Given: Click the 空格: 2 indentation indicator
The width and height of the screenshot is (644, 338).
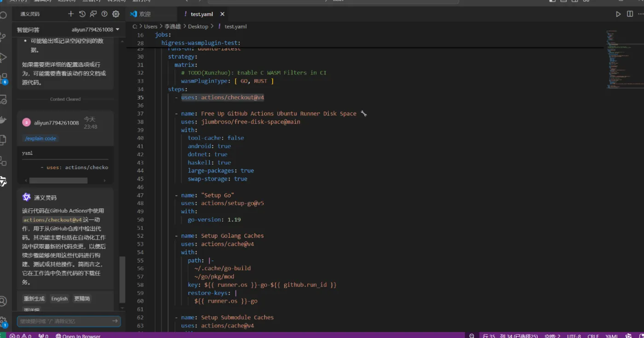Looking at the screenshot, I should (x=552, y=336).
